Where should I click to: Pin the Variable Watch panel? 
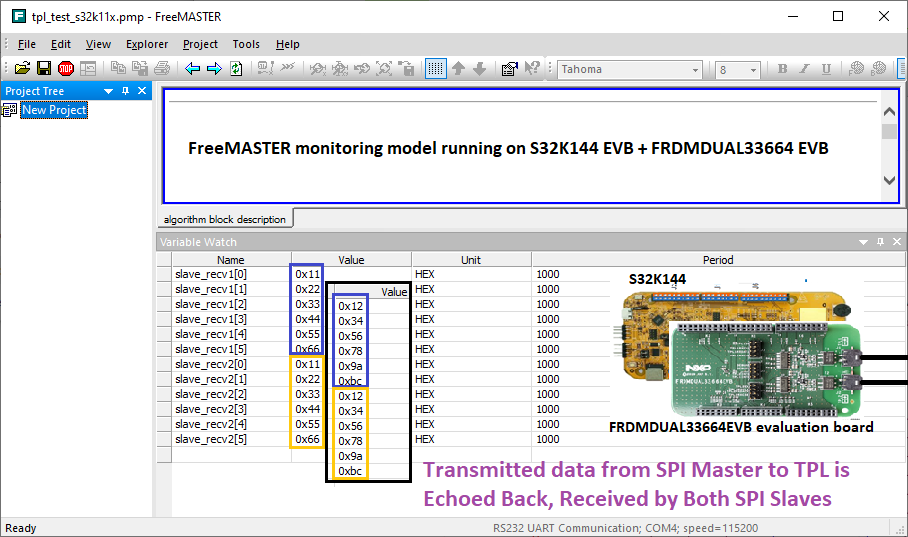click(880, 242)
